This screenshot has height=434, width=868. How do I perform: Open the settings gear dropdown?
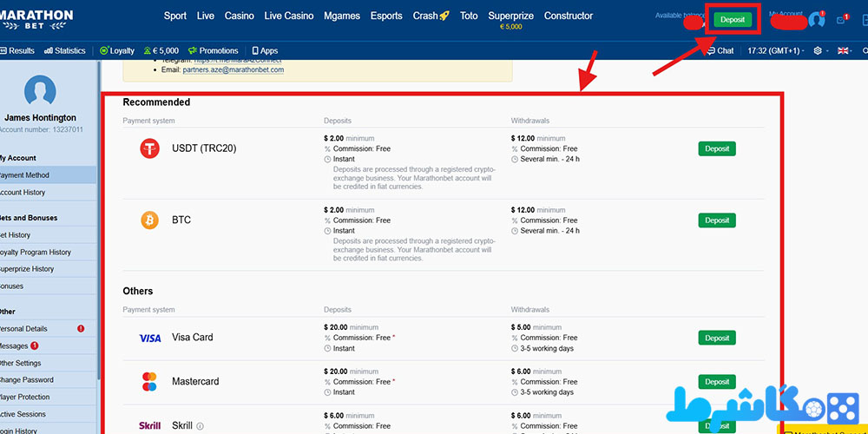click(x=820, y=50)
